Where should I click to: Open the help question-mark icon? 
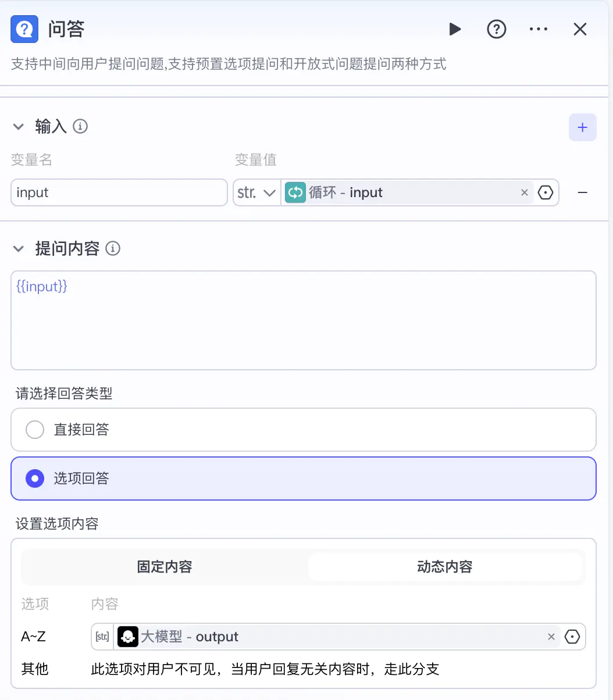[x=497, y=29]
